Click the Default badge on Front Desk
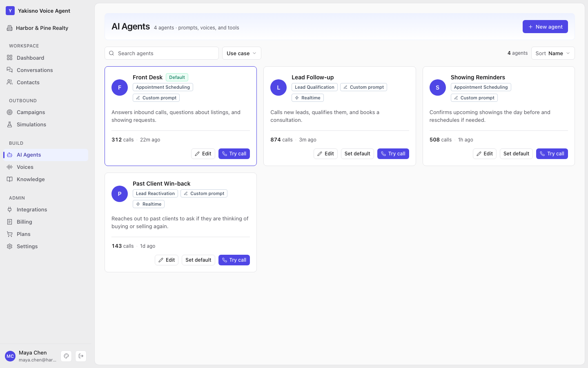 click(177, 77)
